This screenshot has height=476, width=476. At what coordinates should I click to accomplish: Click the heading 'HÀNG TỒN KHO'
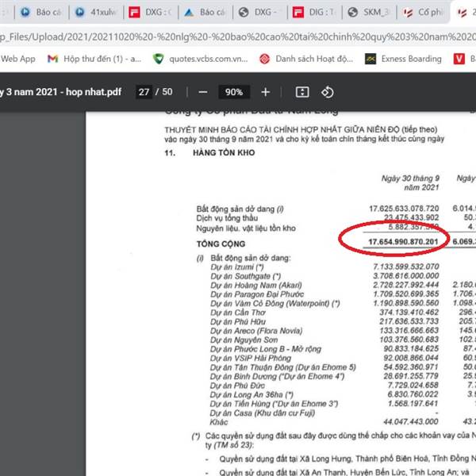[x=224, y=152]
